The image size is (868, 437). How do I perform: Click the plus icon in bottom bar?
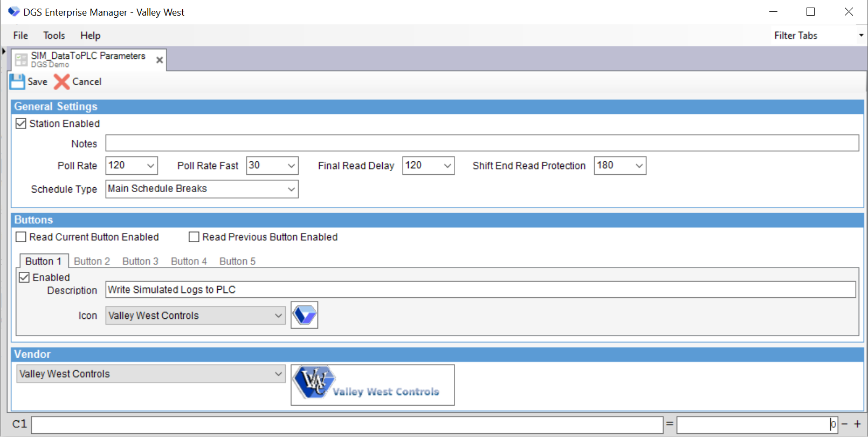(x=857, y=424)
